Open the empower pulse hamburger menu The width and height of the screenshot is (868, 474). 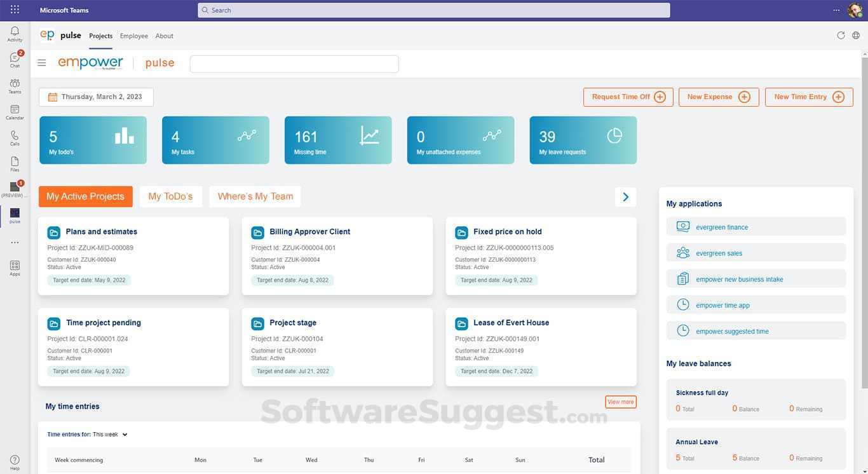(41, 62)
